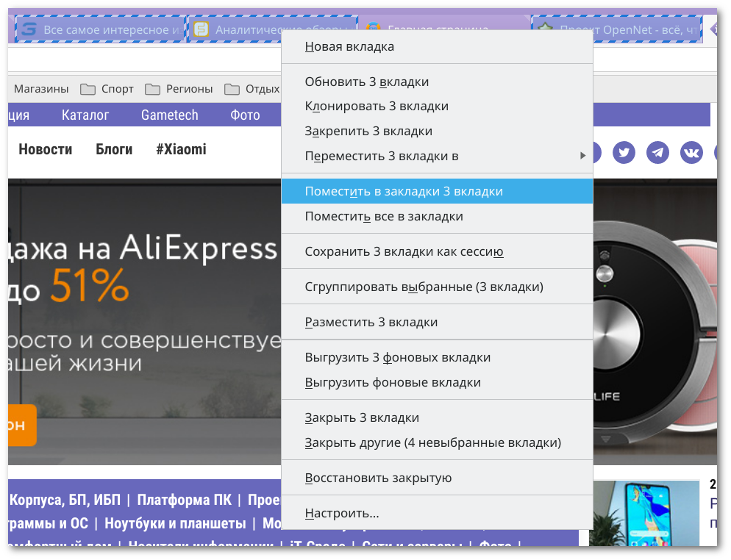This screenshot has width=731, height=560.
Task: Choose 'Сгруппировать выбранные (3 вкладки)'
Action: [437, 287]
